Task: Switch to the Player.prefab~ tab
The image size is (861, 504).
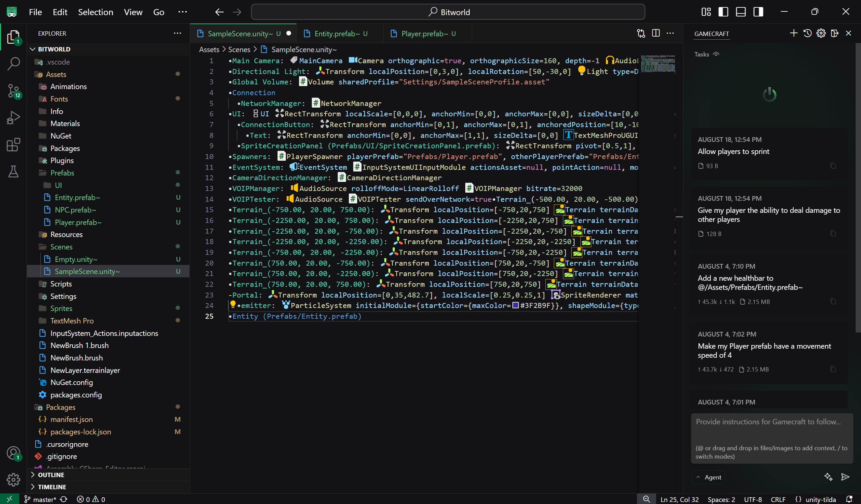Action: [424, 34]
